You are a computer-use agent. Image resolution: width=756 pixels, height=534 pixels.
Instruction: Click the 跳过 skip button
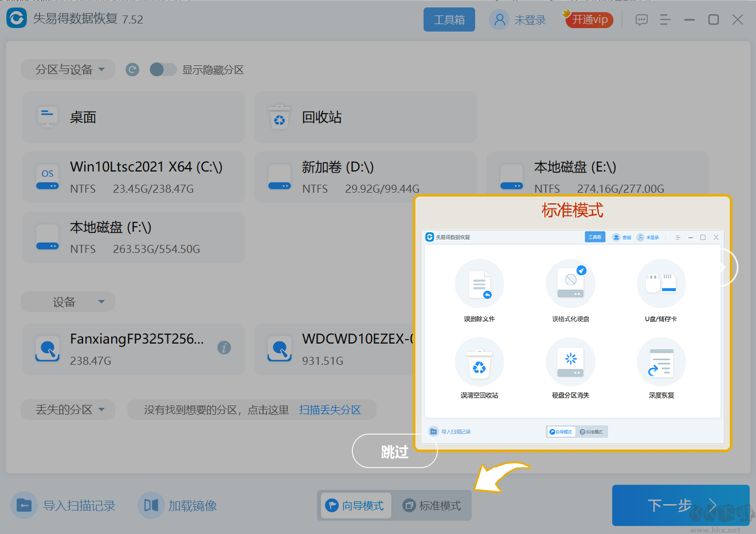click(395, 451)
